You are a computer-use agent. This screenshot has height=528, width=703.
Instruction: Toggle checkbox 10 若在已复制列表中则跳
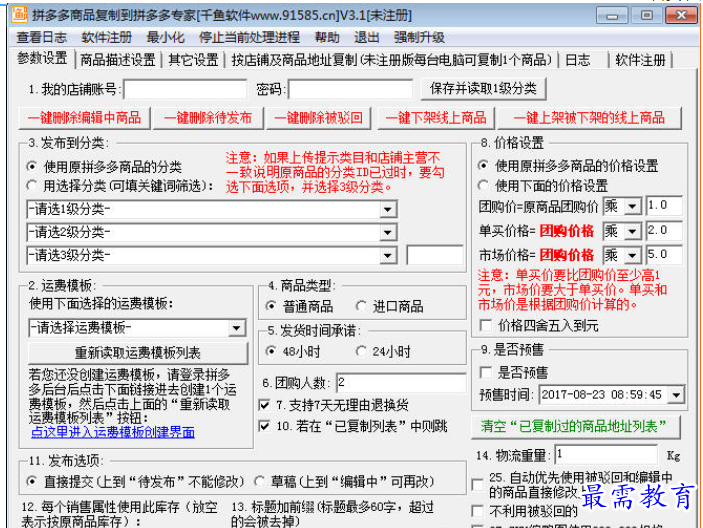click(265, 426)
